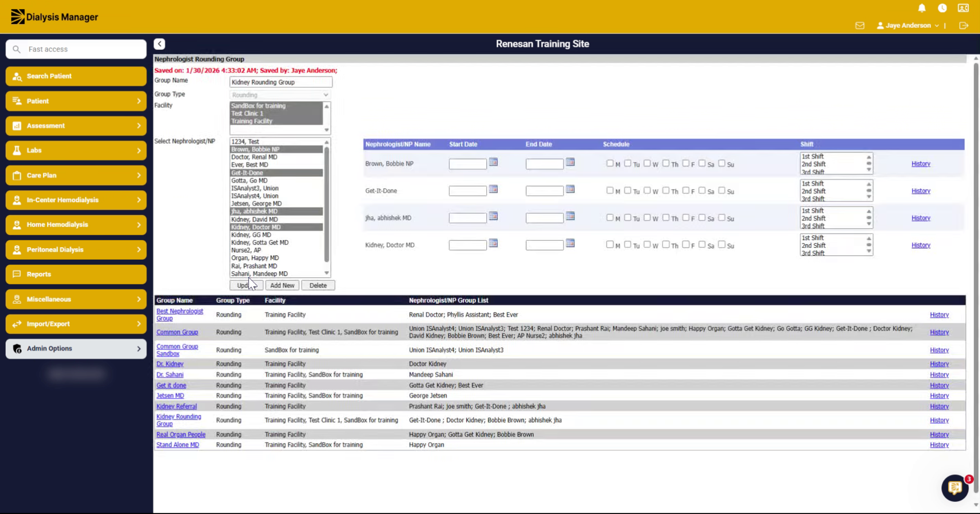Collapse sidebar with the back arrow button
Screen dimensions: 980x514
coord(159,44)
